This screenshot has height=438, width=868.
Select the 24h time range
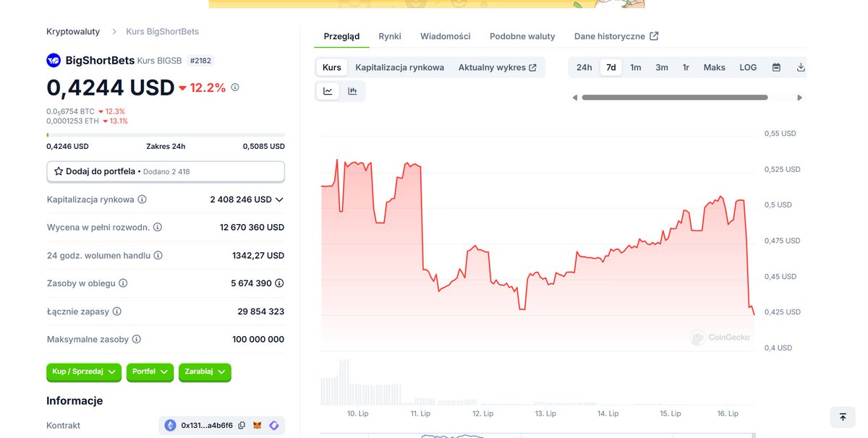click(x=584, y=67)
